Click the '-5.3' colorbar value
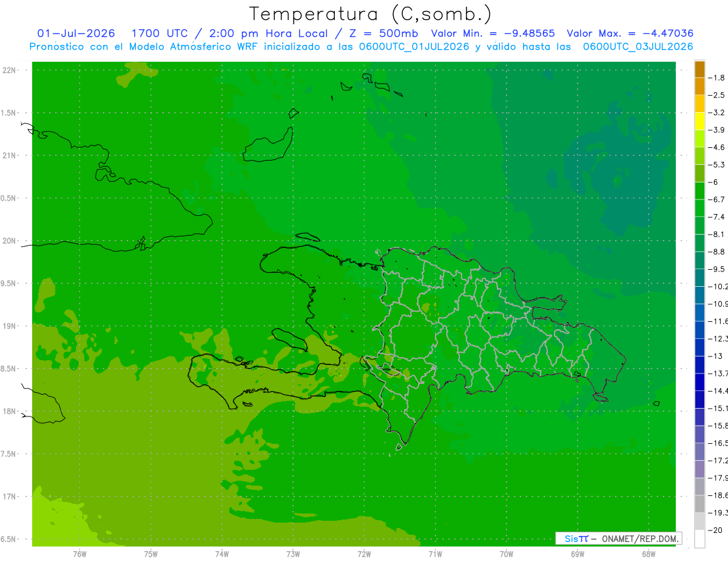 pyautogui.click(x=716, y=164)
